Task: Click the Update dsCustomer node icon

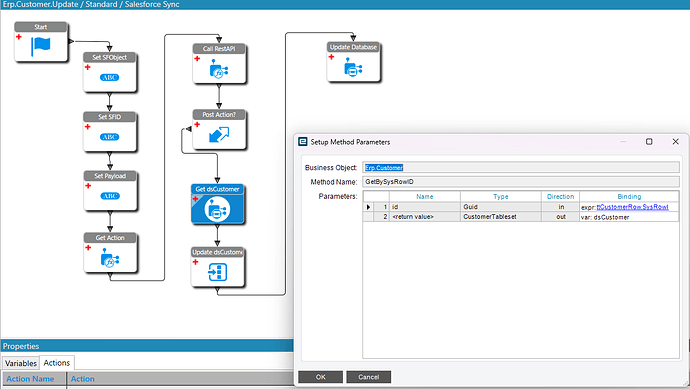Action: [x=217, y=272]
